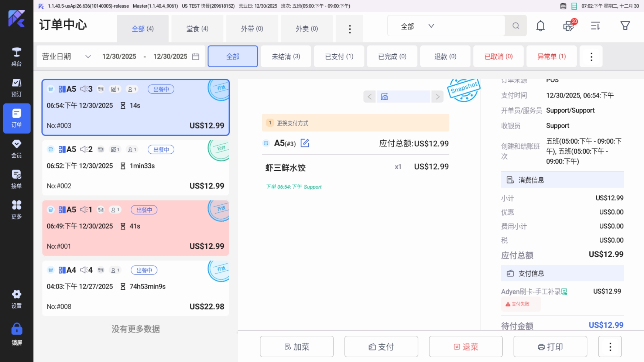644x362 pixels.
Task: Open the 预订 reservations sidebar icon
Action: (17, 87)
